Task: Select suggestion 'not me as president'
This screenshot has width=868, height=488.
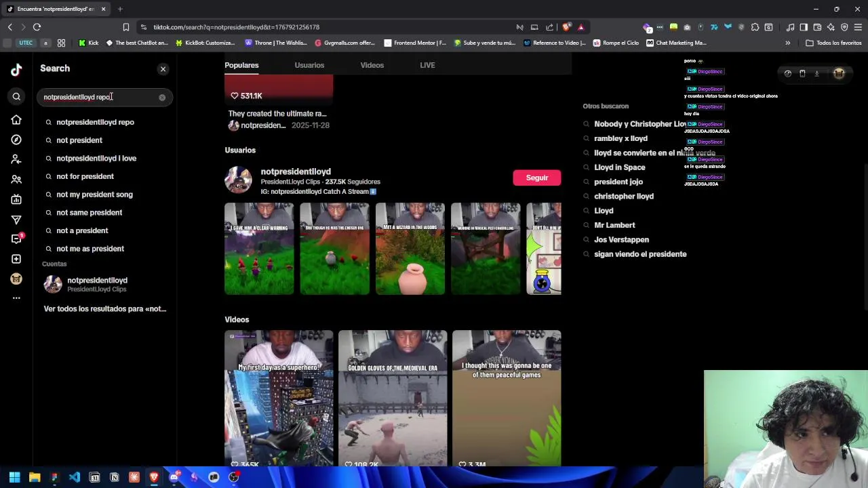Action: (90, 249)
